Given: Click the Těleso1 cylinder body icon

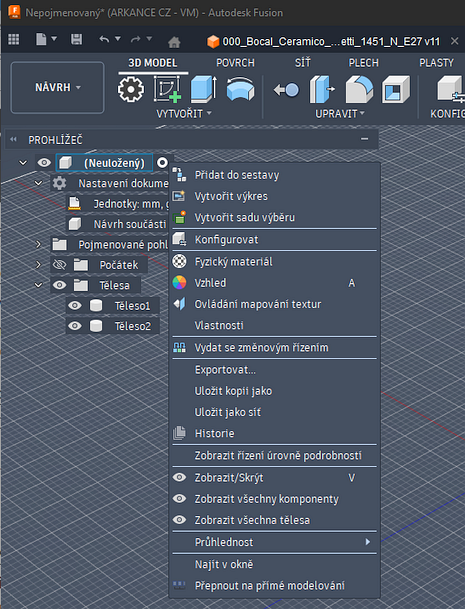Looking at the screenshot, I should (96, 306).
